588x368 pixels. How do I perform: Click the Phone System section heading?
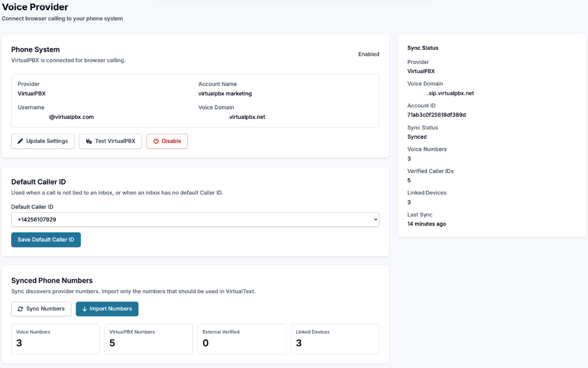[35, 50]
